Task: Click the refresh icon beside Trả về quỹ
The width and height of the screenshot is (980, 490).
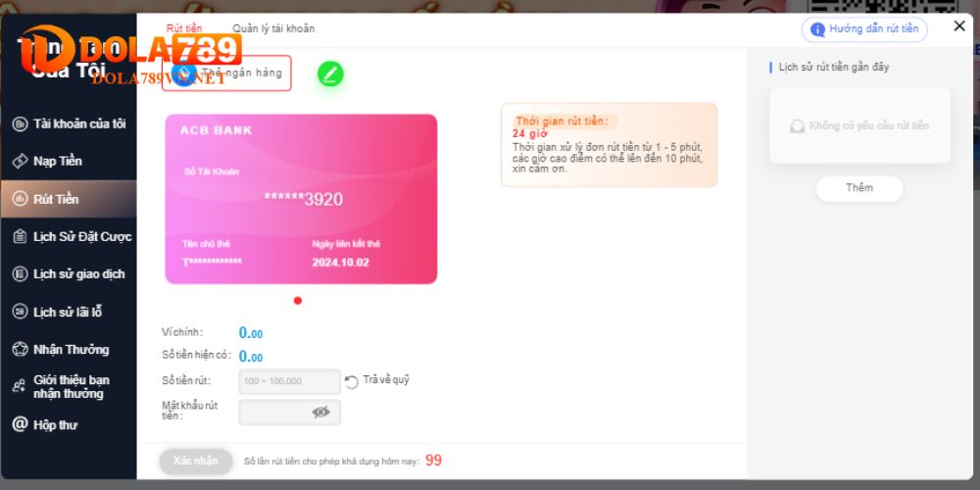Action: [x=352, y=382]
